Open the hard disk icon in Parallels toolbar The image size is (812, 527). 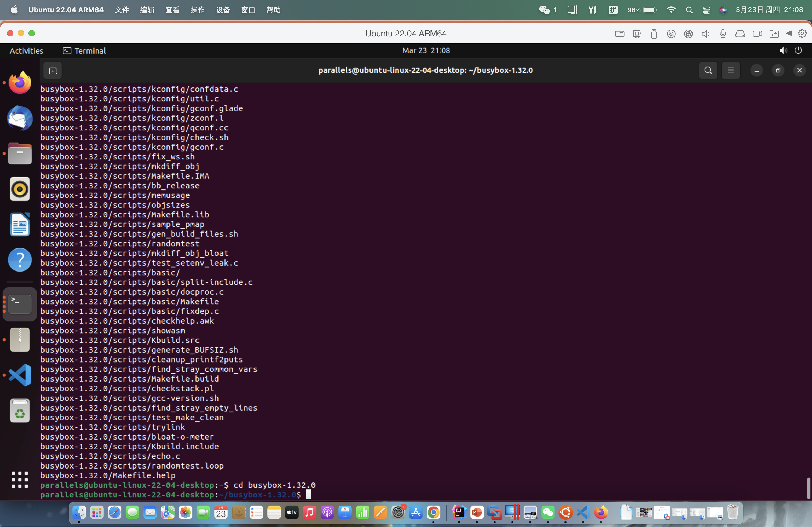(x=740, y=34)
